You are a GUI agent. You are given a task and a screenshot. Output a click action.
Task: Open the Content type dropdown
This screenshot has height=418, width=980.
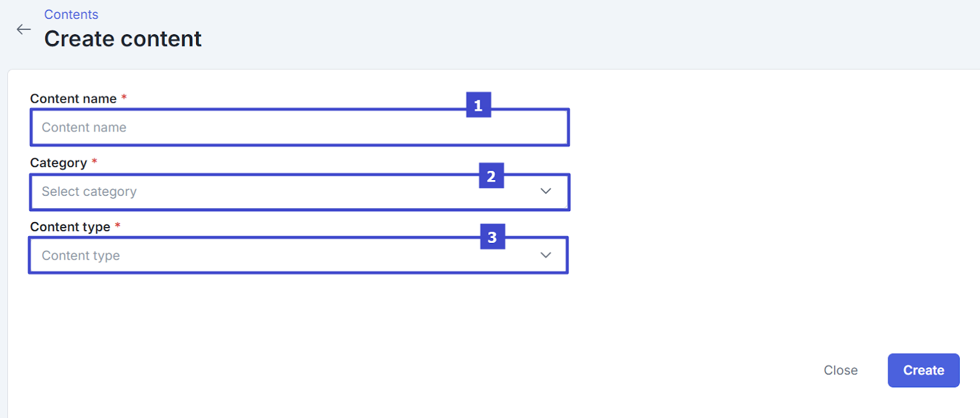click(298, 255)
